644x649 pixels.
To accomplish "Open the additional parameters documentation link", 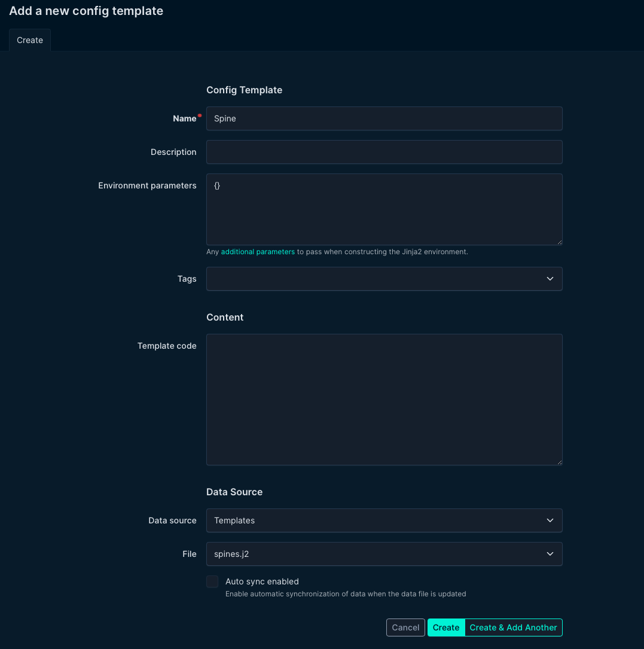I will (x=258, y=252).
